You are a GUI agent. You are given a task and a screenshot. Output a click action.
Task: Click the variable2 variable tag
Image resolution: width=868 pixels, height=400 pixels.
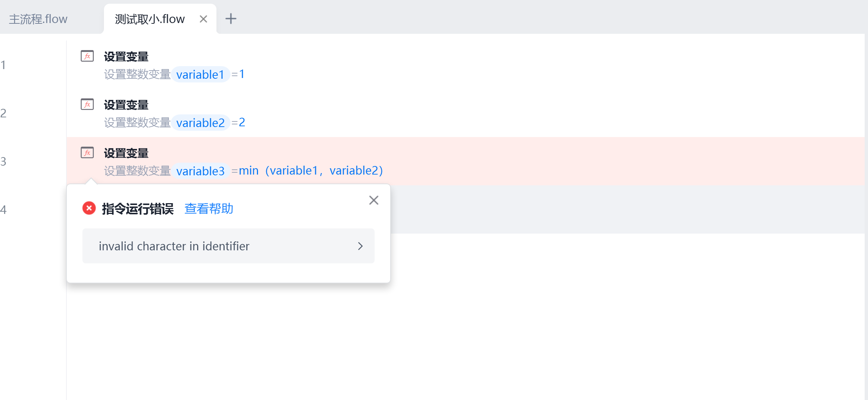pos(200,123)
